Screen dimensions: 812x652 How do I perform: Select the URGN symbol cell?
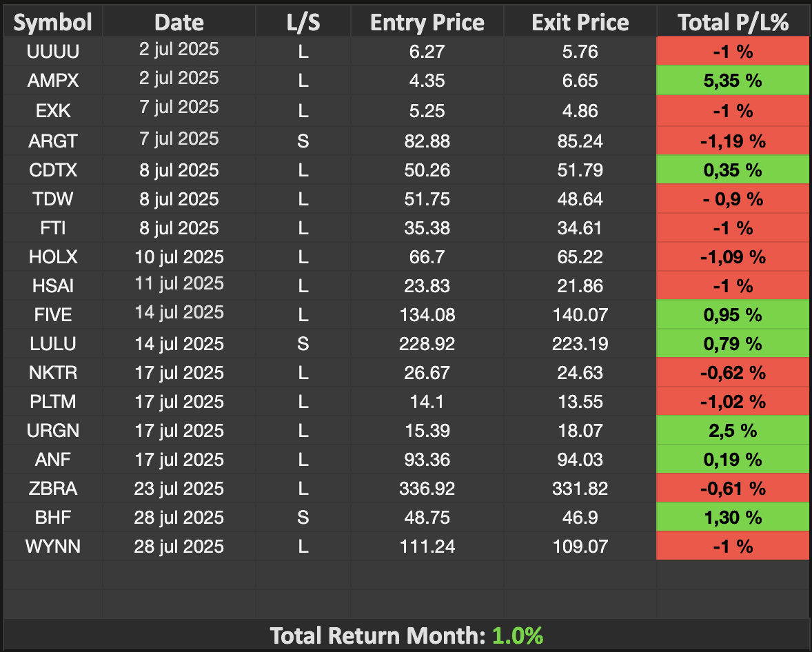coord(53,431)
